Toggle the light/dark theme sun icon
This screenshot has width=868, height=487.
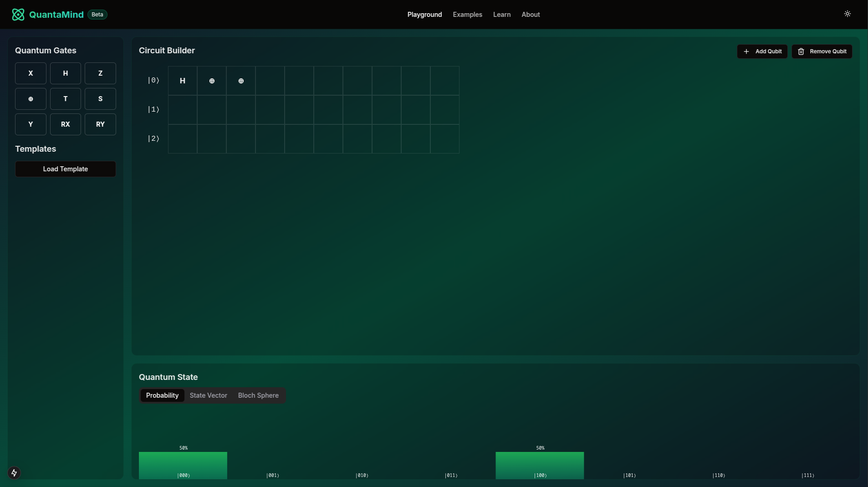pos(847,14)
